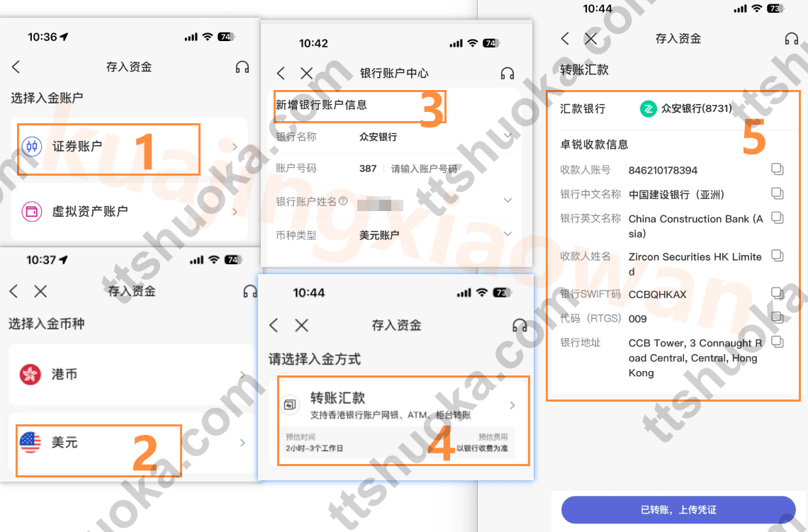The image size is (808, 532).
Task: Copy the 收款人账号 846210178394
Action: click(x=777, y=169)
